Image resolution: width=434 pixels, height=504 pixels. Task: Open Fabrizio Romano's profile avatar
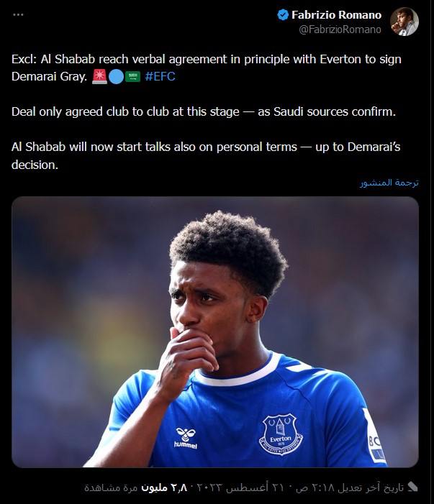point(404,22)
